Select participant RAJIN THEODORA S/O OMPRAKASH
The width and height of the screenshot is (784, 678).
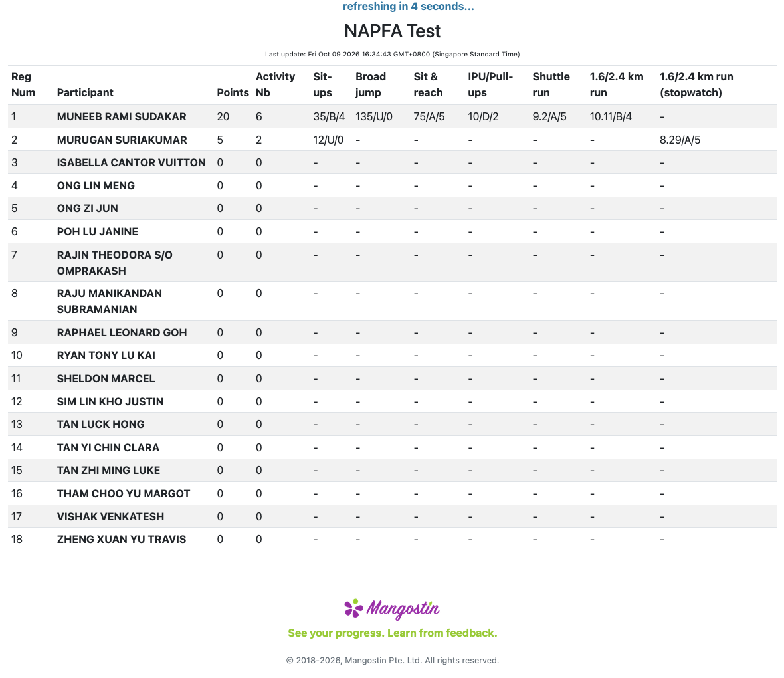[x=114, y=263]
